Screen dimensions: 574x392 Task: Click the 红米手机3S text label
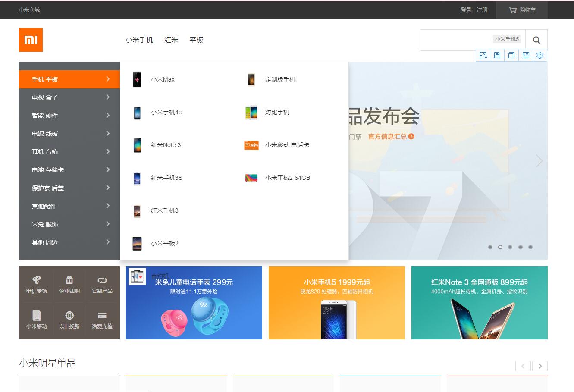[x=166, y=178]
